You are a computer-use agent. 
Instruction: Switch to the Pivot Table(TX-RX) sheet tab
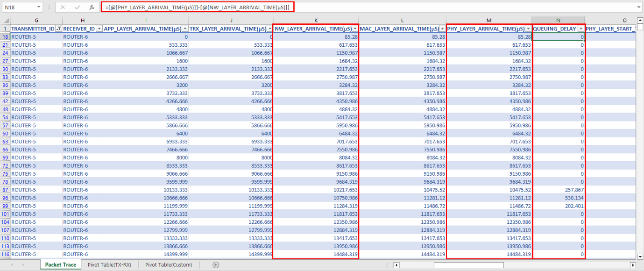tap(109, 265)
